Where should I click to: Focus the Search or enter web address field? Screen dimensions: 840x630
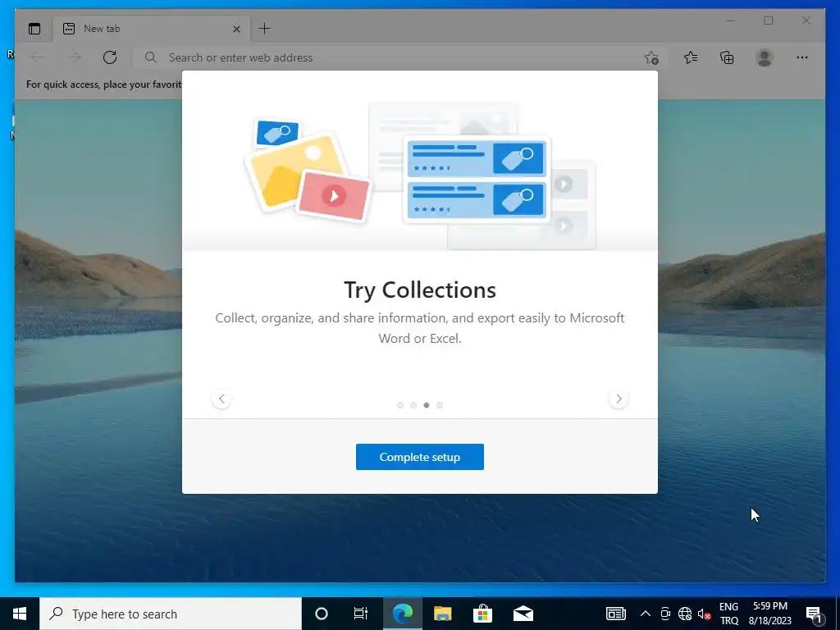(x=400, y=57)
